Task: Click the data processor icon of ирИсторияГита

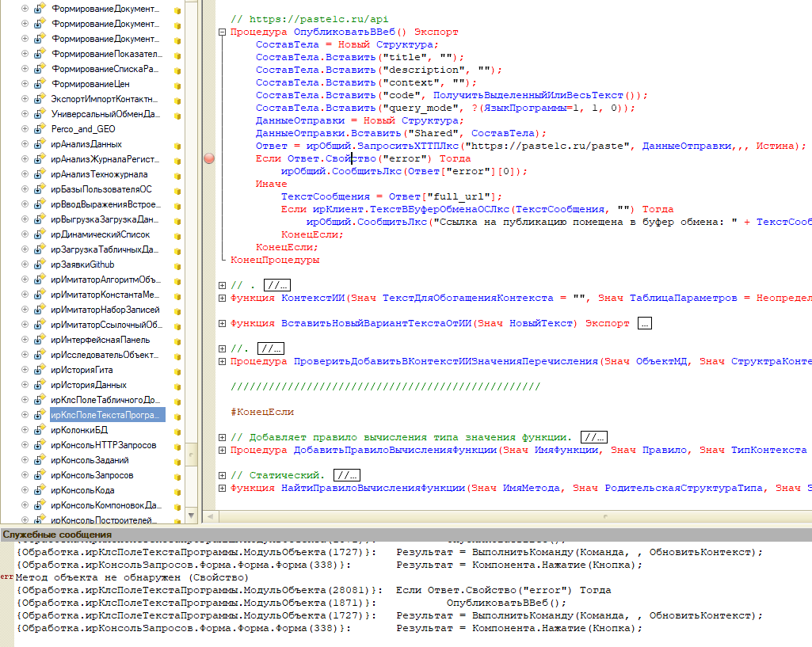Action: pyautogui.click(x=38, y=370)
